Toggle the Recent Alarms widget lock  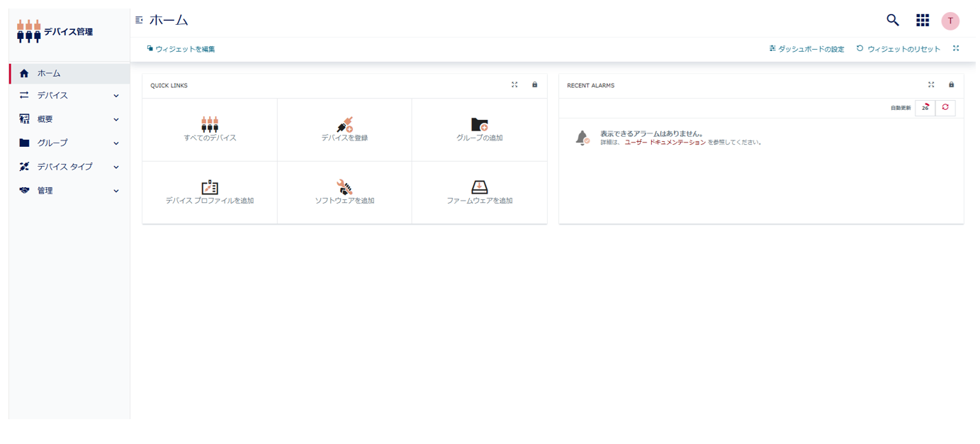click(x=952, y=85)
